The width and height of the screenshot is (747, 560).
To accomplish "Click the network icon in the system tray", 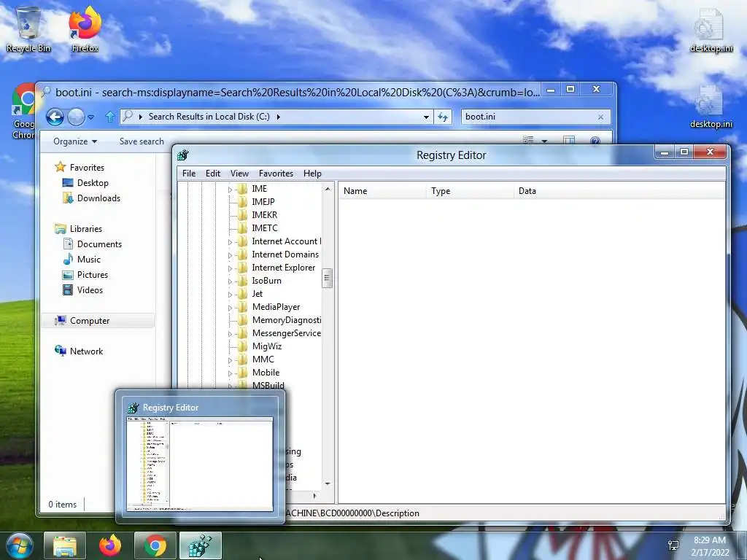I will [x=673, y=545].
